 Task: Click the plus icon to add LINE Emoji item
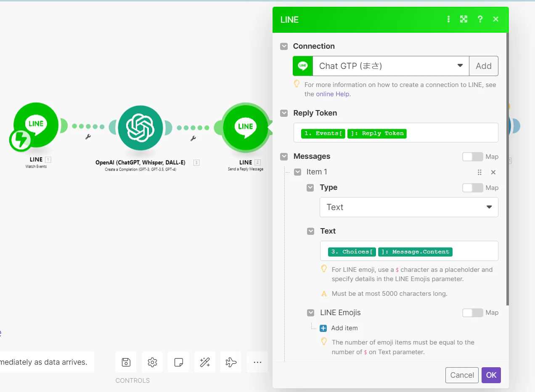coord(323,328)
